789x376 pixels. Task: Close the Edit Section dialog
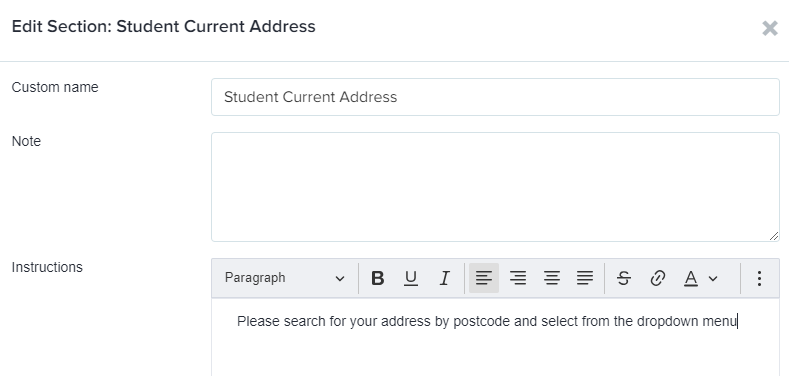770,28
